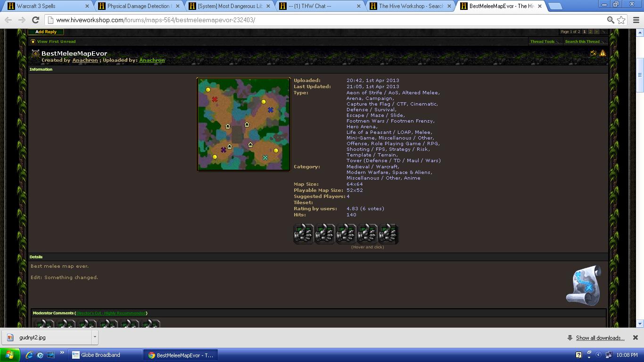The width and height of the screenshot is (644, 362).
Task: Click zoom magnifier icon in address bar
Action: pyautogui.click(x=611, y=20)
